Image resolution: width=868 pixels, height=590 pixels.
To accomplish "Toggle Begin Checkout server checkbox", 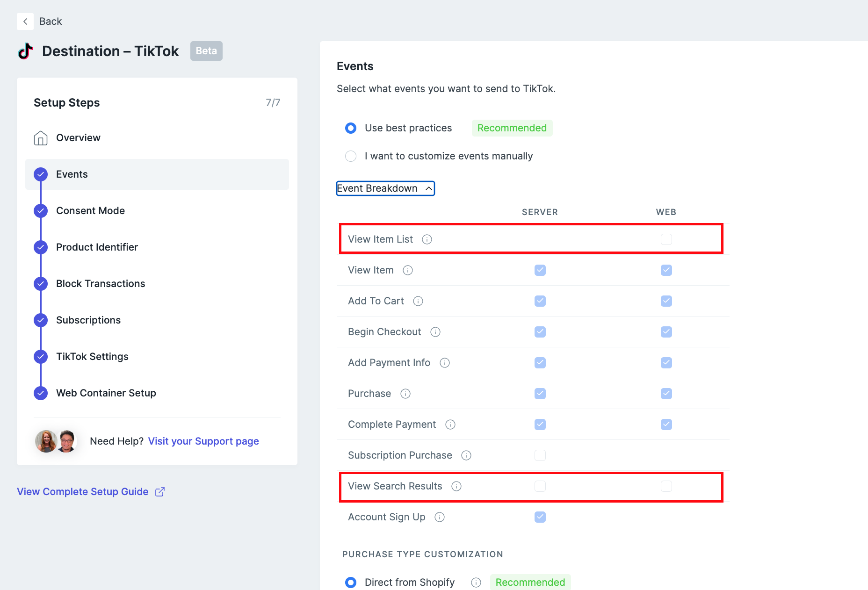I will click(540, 332).
